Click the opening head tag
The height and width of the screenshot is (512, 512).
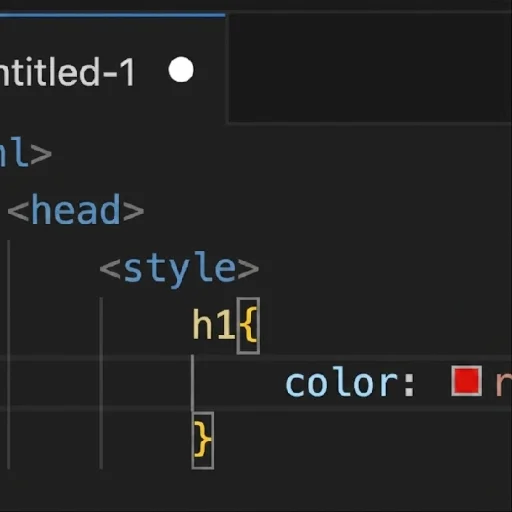76,210
